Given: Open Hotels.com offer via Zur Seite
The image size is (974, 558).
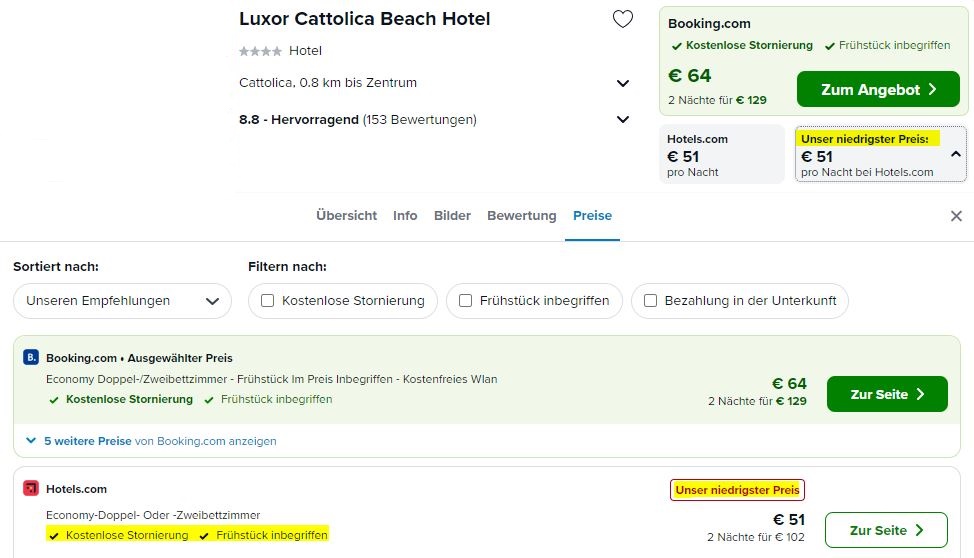Looking at the screenshot, I should click(886, 530).
